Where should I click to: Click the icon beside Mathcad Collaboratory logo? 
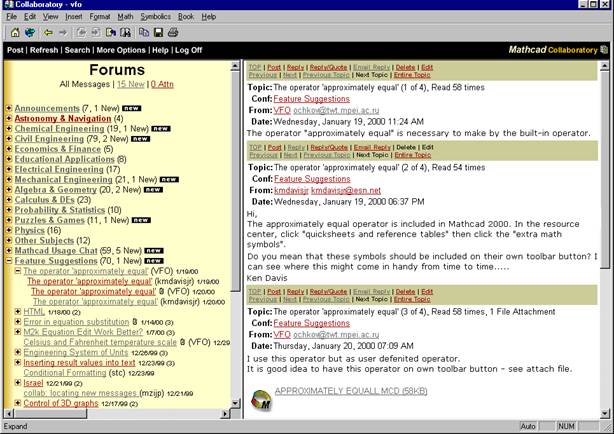tap(604, 50)
